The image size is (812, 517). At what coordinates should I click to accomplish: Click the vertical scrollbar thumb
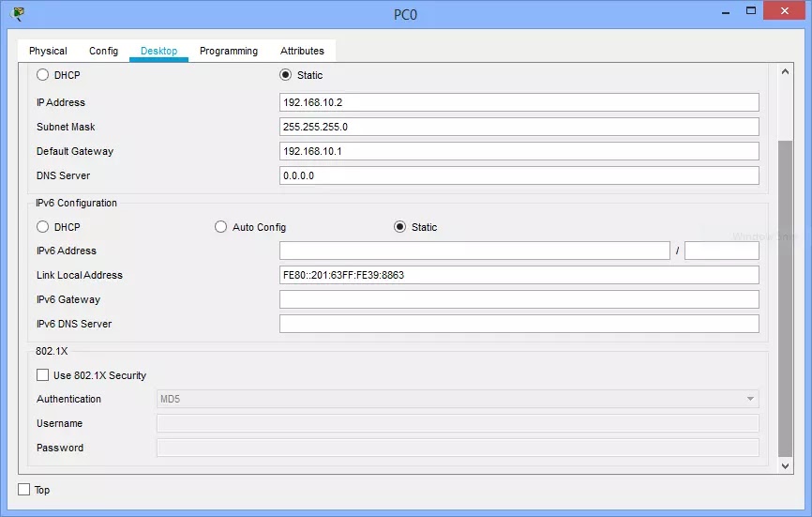tap(785, 299)
